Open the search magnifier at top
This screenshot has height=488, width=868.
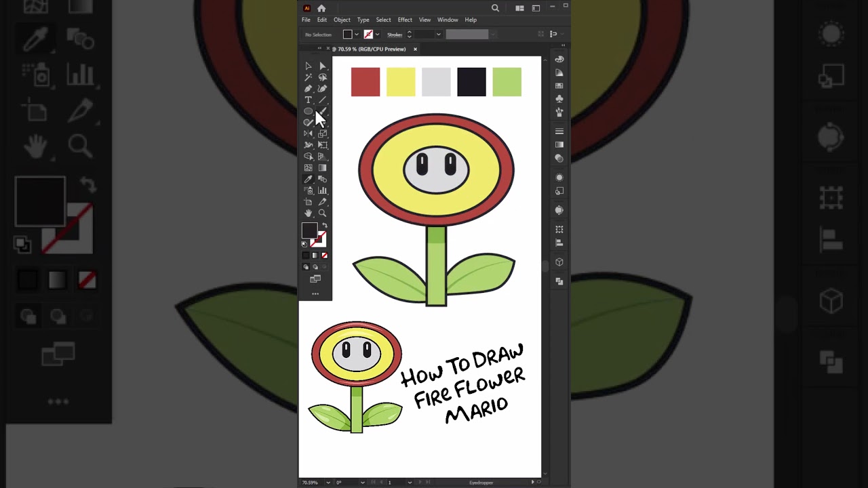[495, 8]
